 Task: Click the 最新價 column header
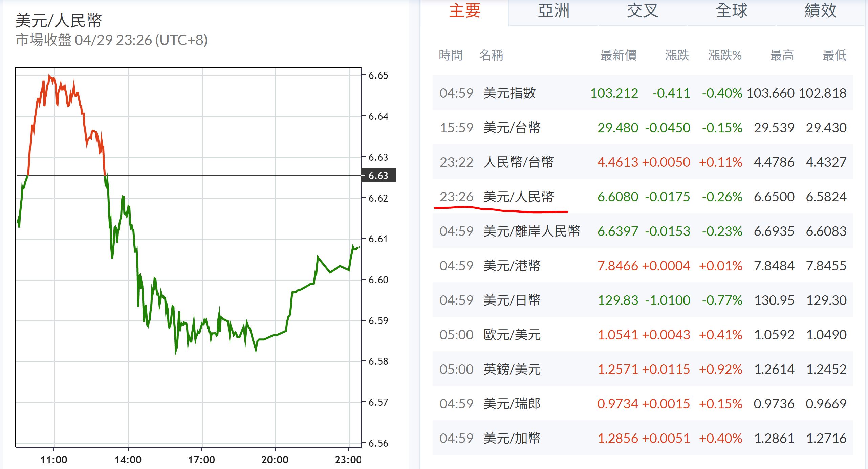click(618, 55)
